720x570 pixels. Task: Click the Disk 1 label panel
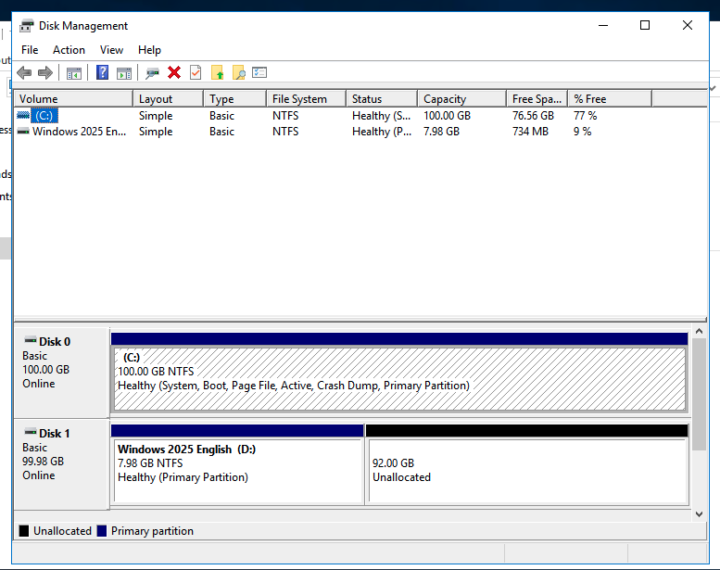[x=60, y=462]
